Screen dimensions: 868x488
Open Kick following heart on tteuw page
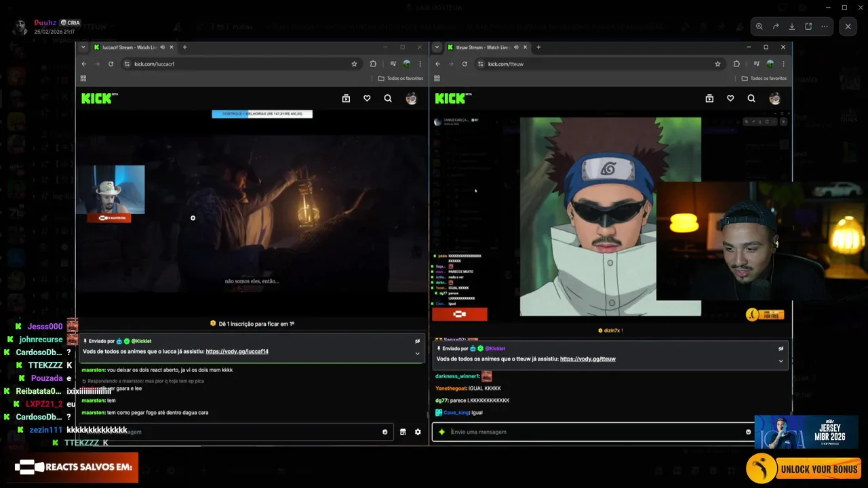click(730, 98)
